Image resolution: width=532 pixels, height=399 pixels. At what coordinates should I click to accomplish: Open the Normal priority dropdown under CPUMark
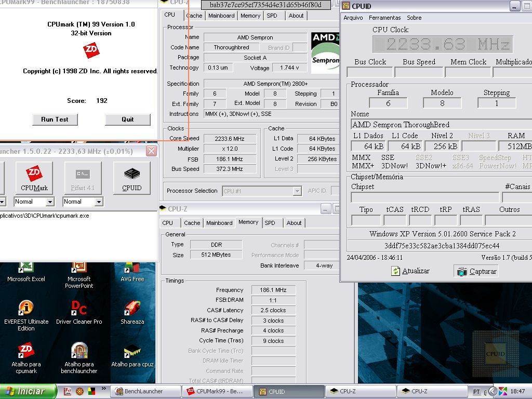pos(50,202)
